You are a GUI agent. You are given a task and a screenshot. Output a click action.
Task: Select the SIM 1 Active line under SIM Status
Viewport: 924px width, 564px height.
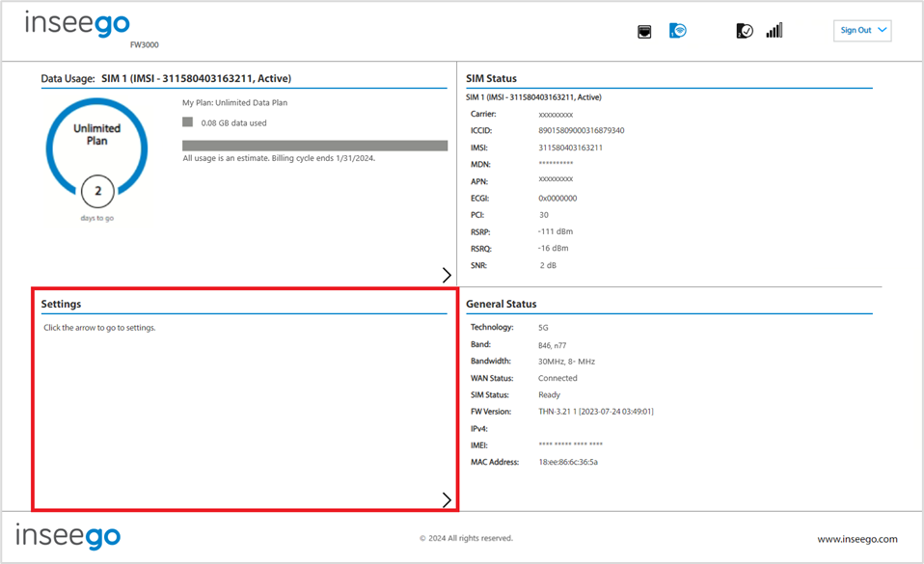click(533, 97)
